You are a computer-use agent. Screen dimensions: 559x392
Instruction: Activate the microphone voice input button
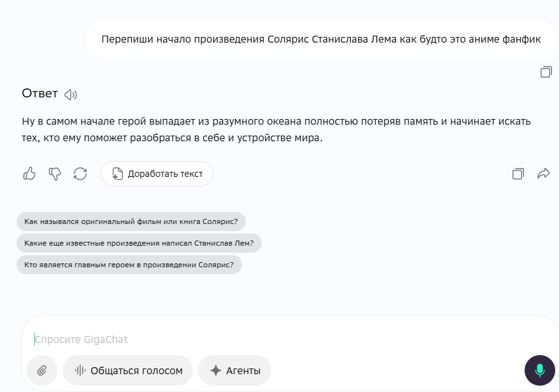(x=540, y=370)
